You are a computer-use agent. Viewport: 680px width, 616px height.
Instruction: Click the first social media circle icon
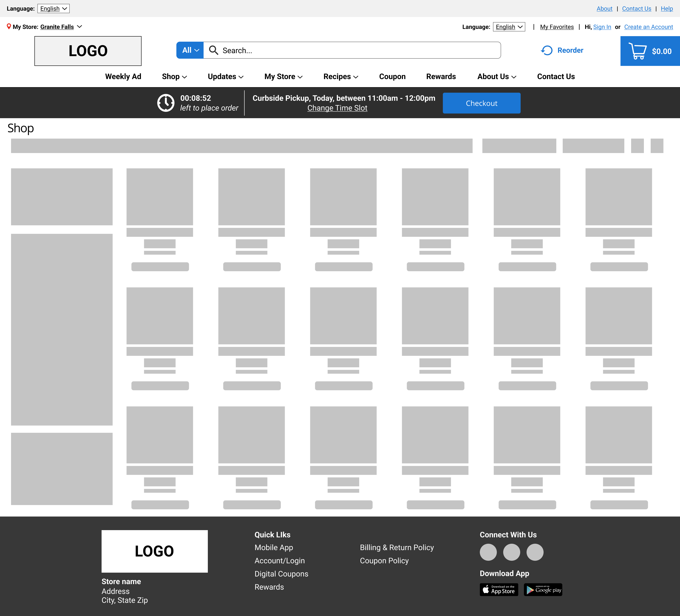pos(488,552)
